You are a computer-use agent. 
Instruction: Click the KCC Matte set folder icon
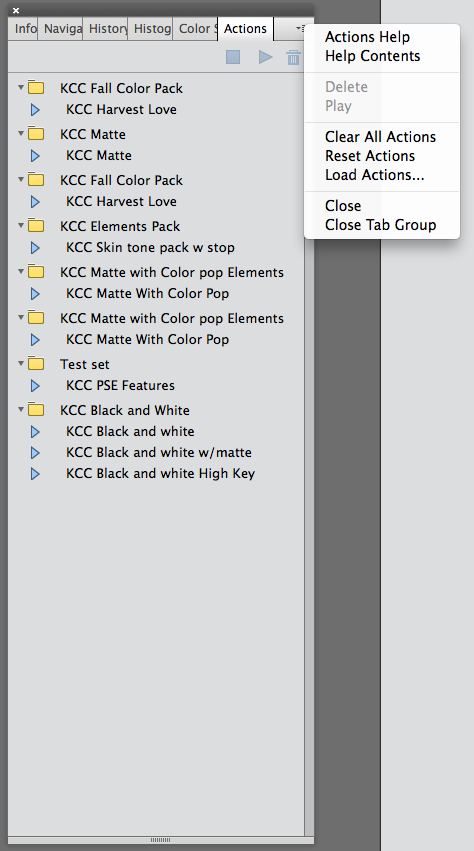(36, 134)
